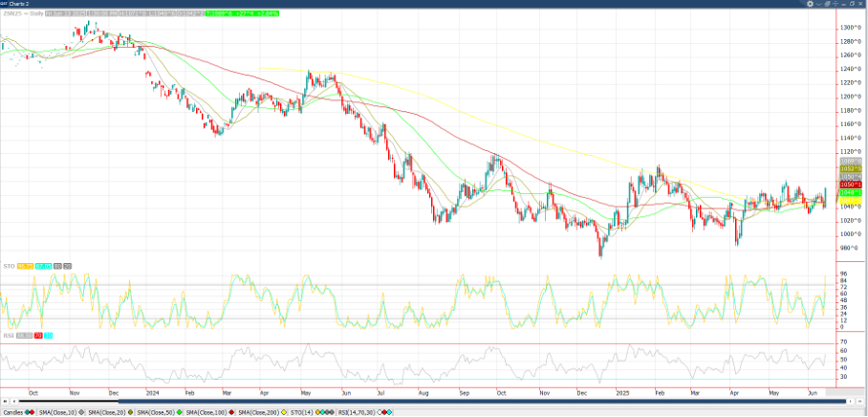Click the Candles legend label

11,411
